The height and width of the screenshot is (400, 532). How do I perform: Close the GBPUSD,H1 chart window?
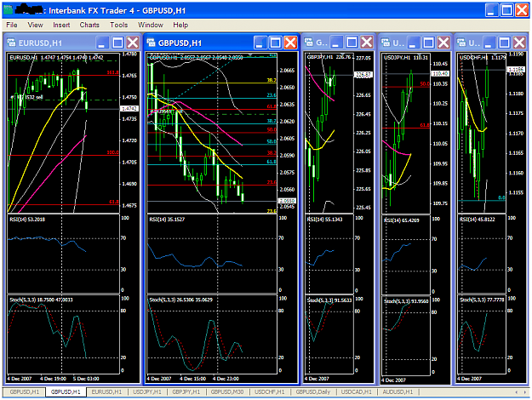coord(291,43)
